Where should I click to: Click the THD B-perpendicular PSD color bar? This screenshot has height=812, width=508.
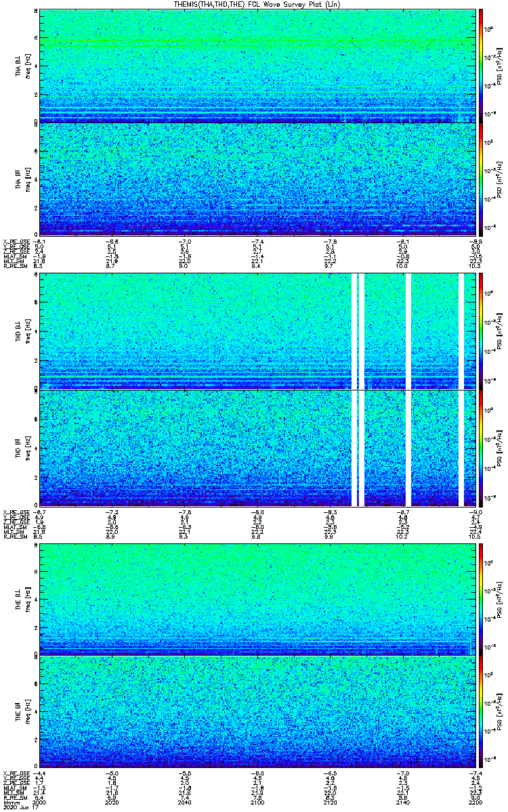tap(481, 331)
